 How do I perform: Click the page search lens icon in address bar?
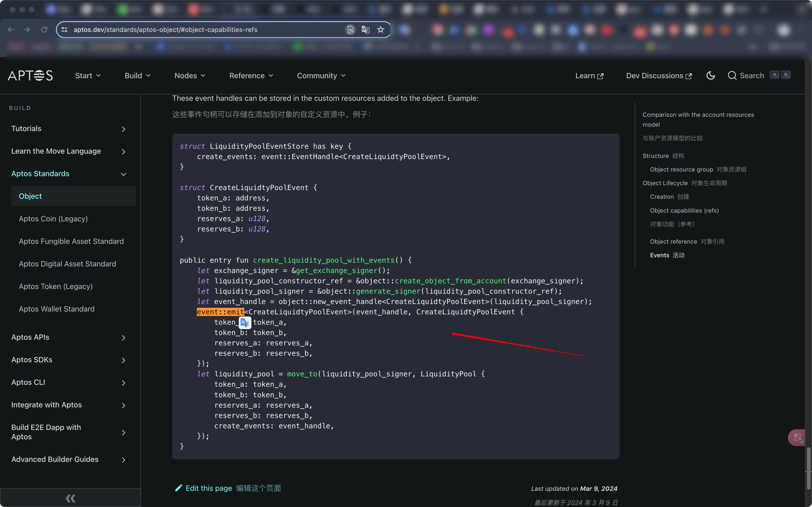pyautogui.click(x=350, y=30)
